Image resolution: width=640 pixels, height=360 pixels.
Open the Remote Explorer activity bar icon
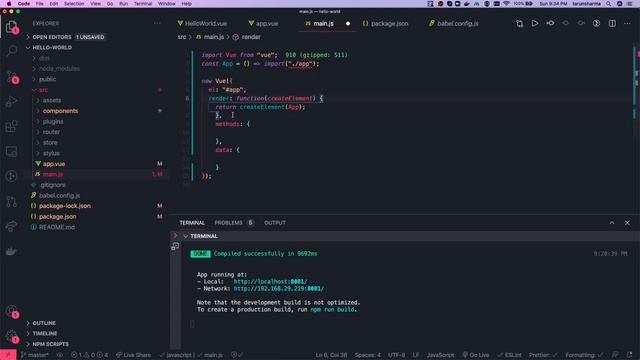[x=11, y=151]
